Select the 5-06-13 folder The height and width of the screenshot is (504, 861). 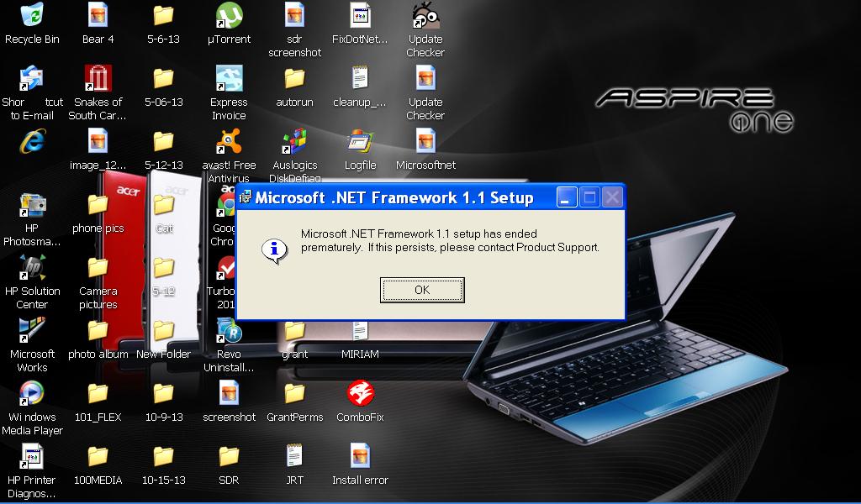pyautogui.click(x=163, y=78)
